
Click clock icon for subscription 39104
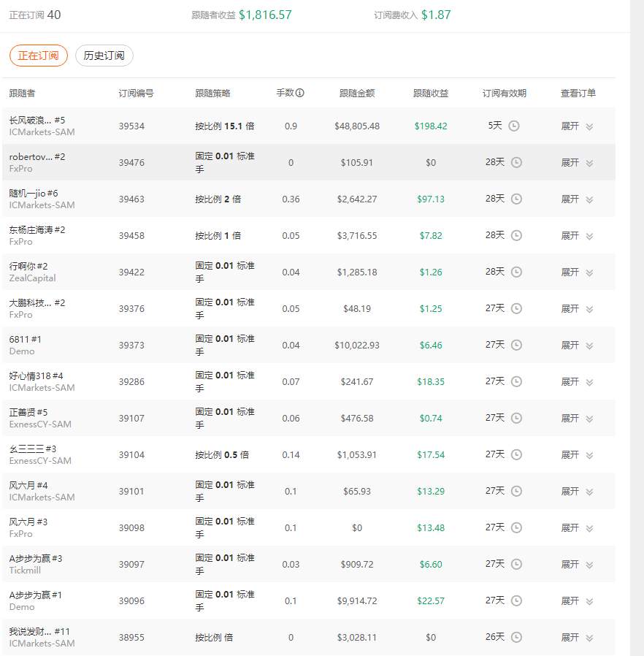[516, 454]
